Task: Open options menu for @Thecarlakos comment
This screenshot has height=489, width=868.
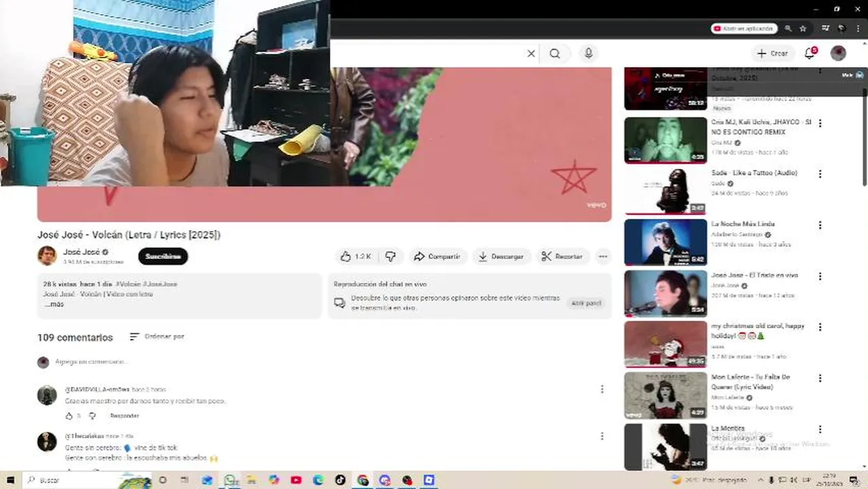Action: [x=602, y=436]
